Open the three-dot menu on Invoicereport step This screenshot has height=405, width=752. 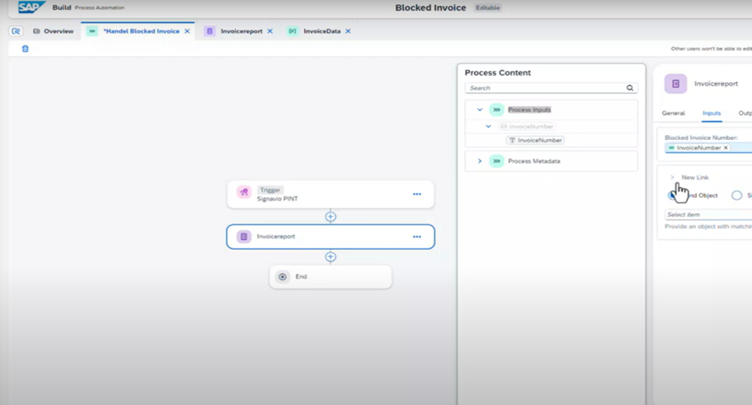point(417,237)
